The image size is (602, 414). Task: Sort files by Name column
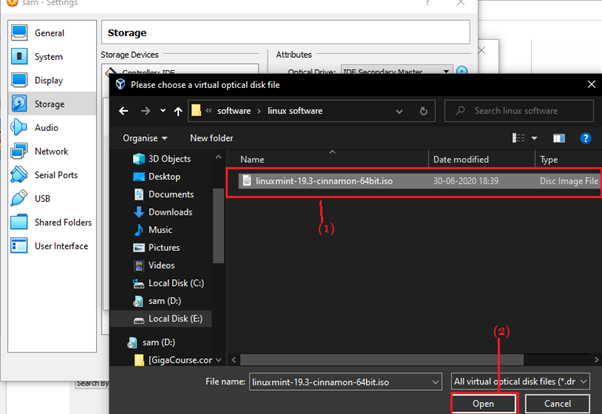[x=252, y=159]
